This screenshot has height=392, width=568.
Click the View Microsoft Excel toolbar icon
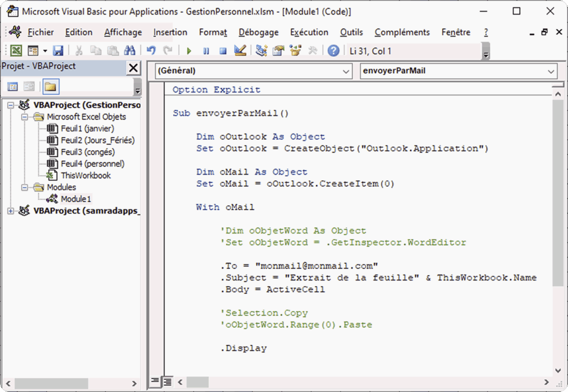[x=16, y=50]
